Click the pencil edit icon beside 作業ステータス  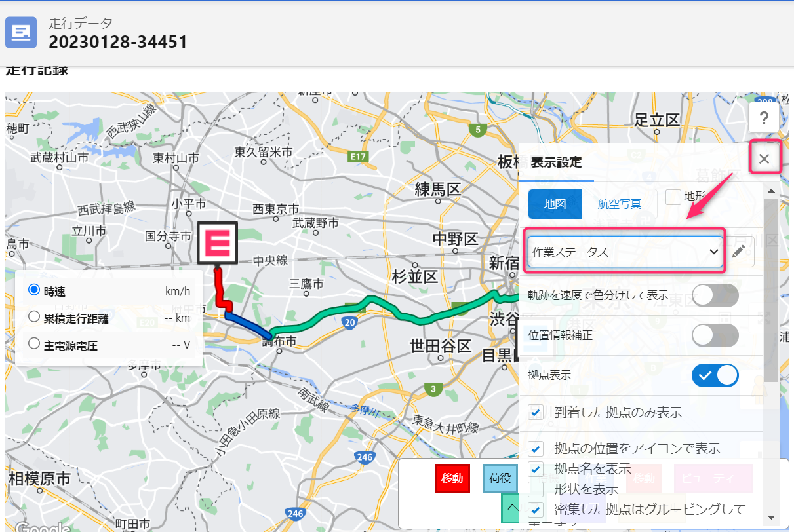click(739, 252)
